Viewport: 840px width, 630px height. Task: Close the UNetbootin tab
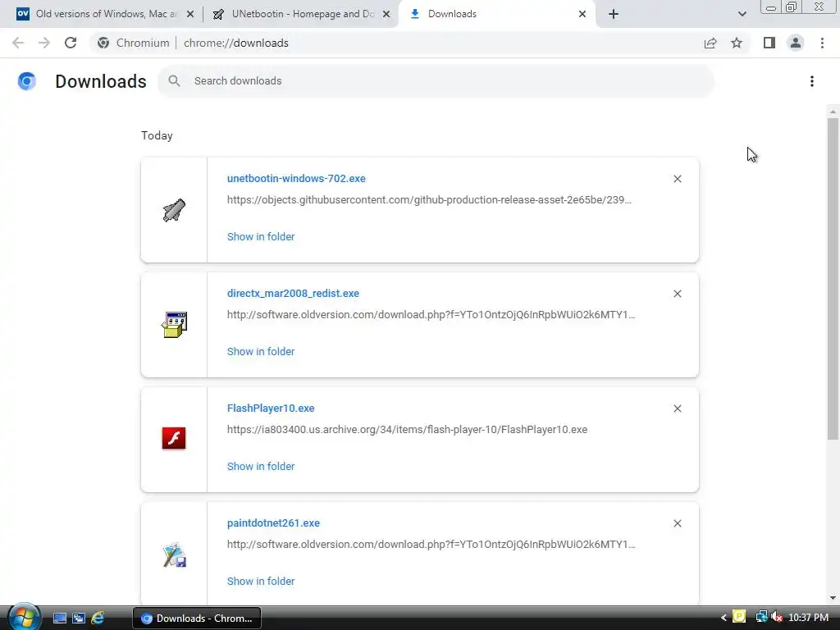point(386,15)
